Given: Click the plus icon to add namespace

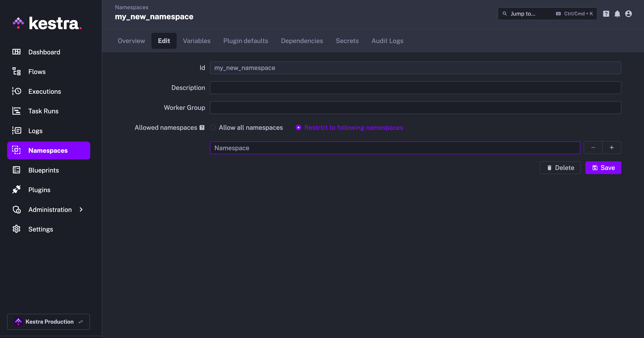Looking at the screenshot, I should 612,147.
